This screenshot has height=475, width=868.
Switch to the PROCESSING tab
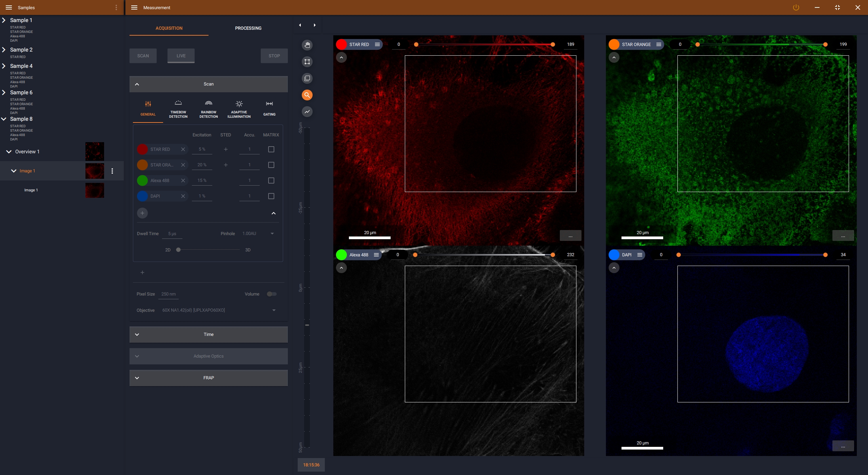(248, 28)
